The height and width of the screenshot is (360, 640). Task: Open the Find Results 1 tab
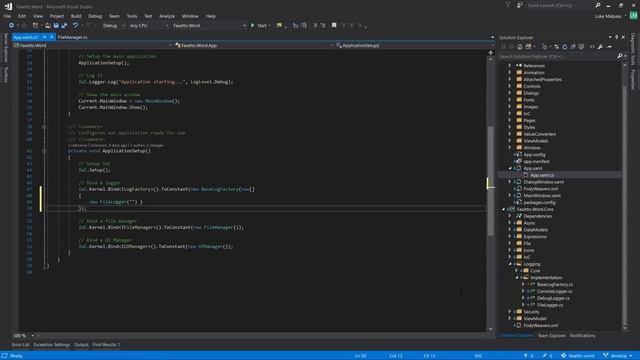(x=106, y=345)
